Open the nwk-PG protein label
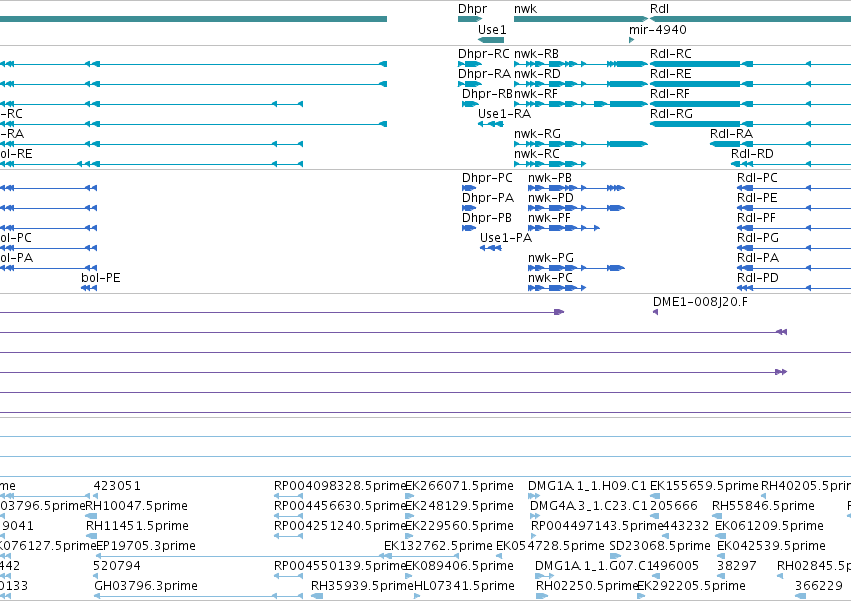The width and height of the screenshot is (851, 601). coord(551,258)
